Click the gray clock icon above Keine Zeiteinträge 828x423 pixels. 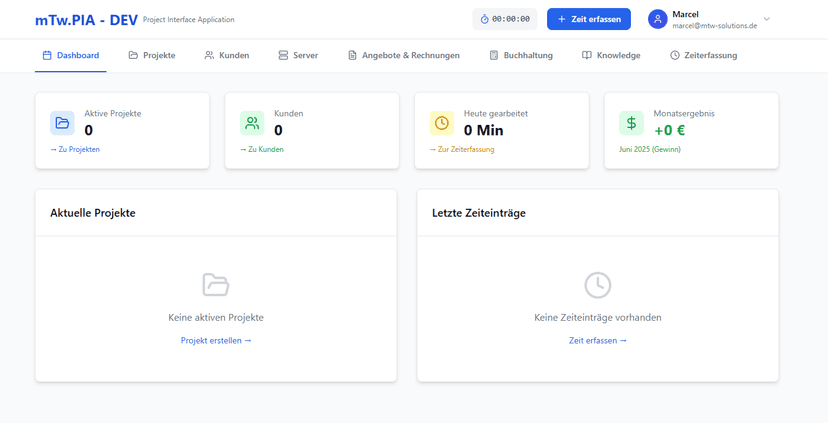598,285
